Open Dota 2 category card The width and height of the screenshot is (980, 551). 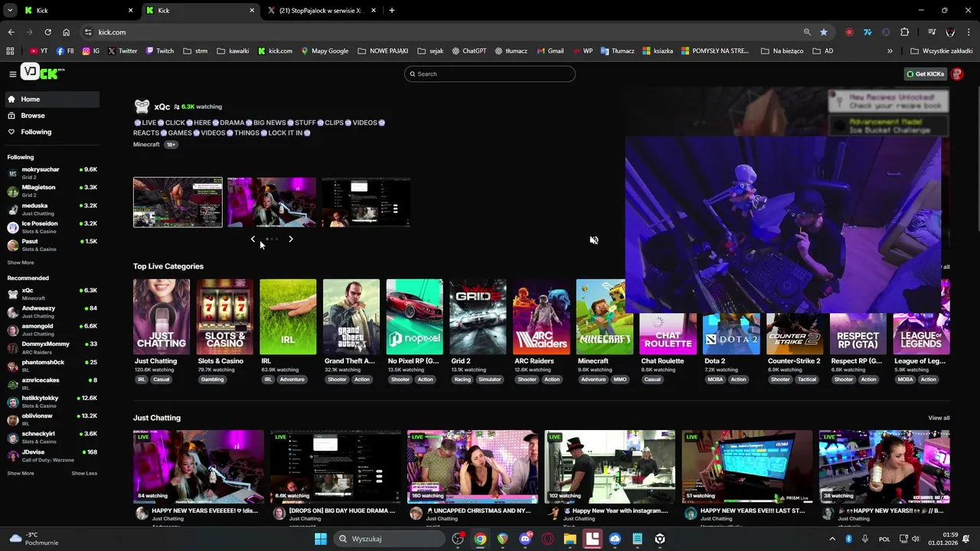pyautogui.click(x=731, y=334)
